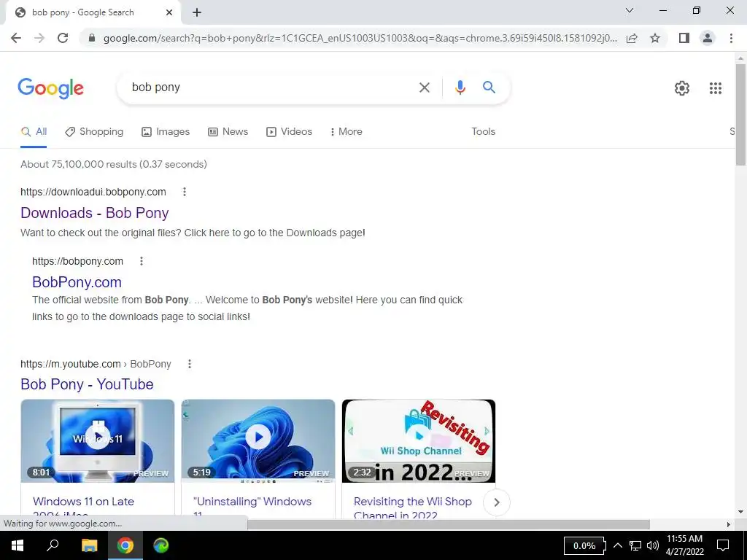
Task: Open Bob Pony - YouTube link
Action: [x=87, y=384]
